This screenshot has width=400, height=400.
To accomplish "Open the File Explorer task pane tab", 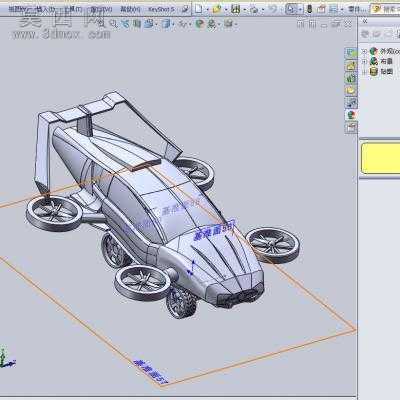I will (351, 78).
